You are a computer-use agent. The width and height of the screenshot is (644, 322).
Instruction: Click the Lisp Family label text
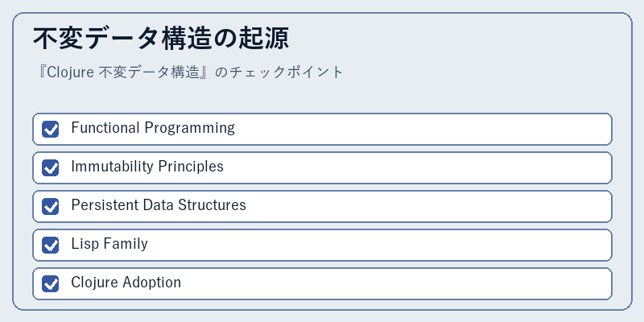(x=109, y=244)
